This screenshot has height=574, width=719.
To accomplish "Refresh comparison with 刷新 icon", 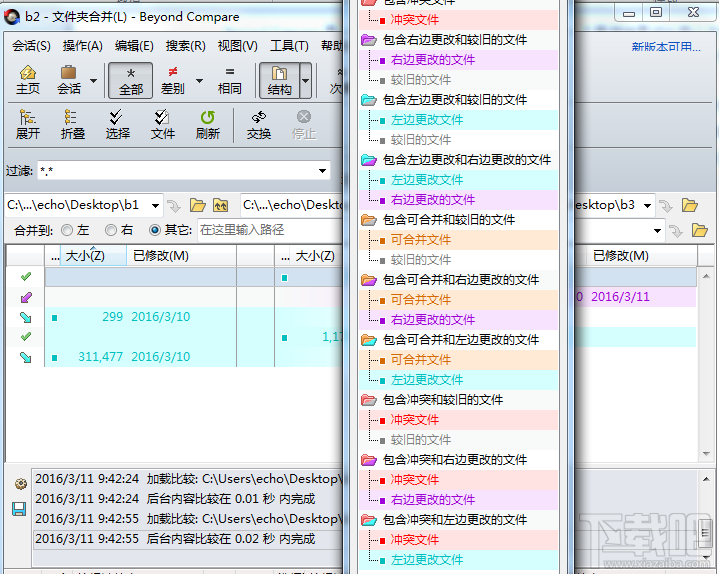I will pos(207,124).
